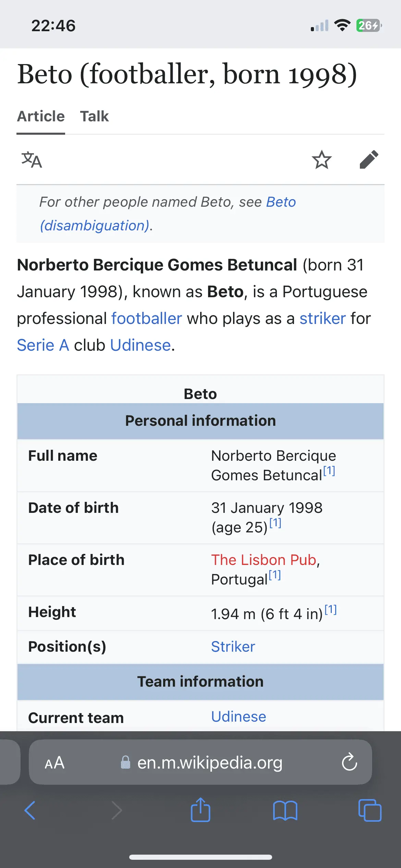Reload the page with refresh icon
Viewport: 401px width, 868px height.
(x=349, y=762)
